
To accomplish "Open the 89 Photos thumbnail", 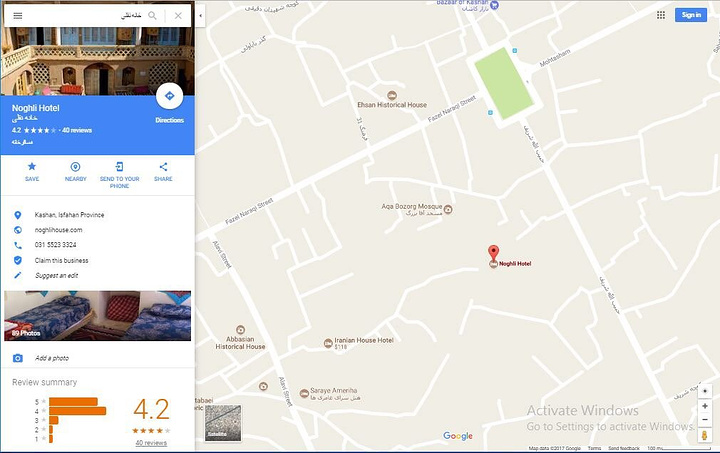I will click(x=97, y=316).
